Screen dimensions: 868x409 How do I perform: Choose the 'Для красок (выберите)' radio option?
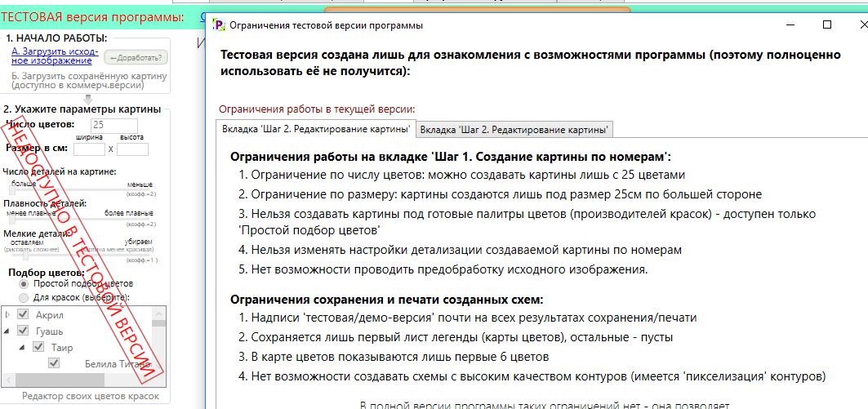pyautogui.click(x=23, y=298)
